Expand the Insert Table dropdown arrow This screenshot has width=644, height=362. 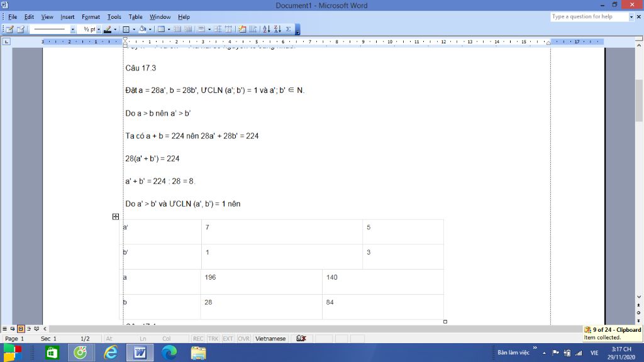(x=169, y=29)
